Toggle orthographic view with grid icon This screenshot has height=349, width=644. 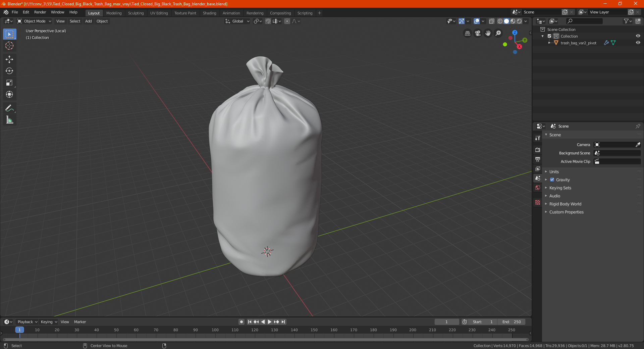[x=467, y=33]
